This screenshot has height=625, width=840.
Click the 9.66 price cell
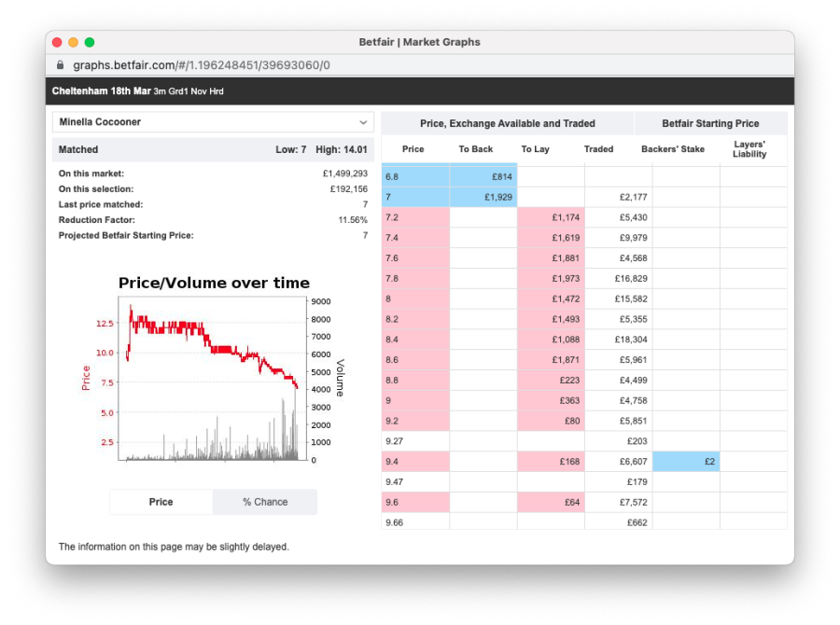(415, 522)
